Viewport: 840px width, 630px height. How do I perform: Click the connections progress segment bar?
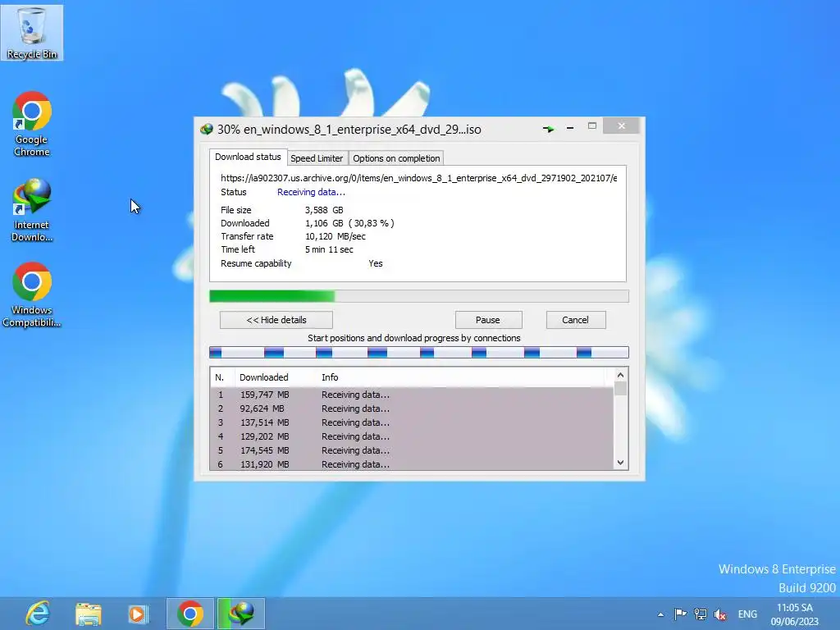click(419, 352)
